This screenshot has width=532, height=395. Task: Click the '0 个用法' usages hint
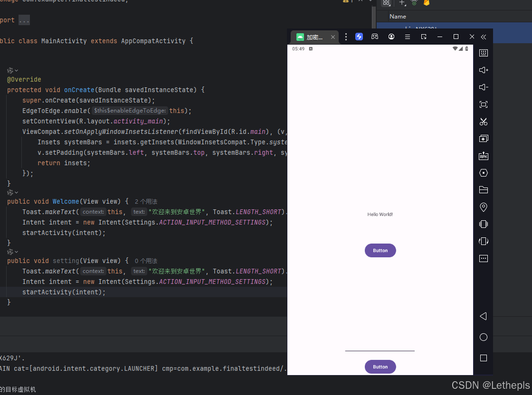[146, 261]
